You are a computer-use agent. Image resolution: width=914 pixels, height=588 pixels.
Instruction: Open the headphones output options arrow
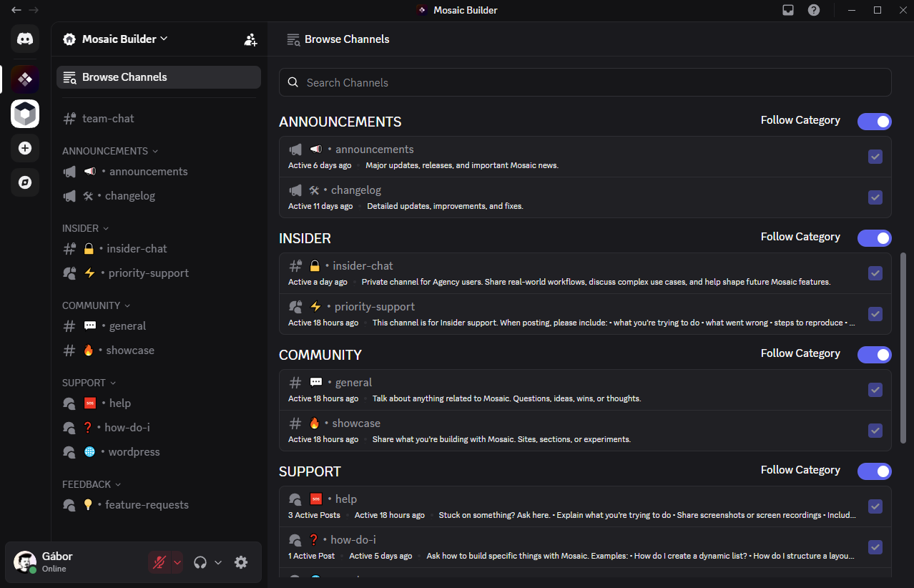pyautogui.click(x=218, y=562)
